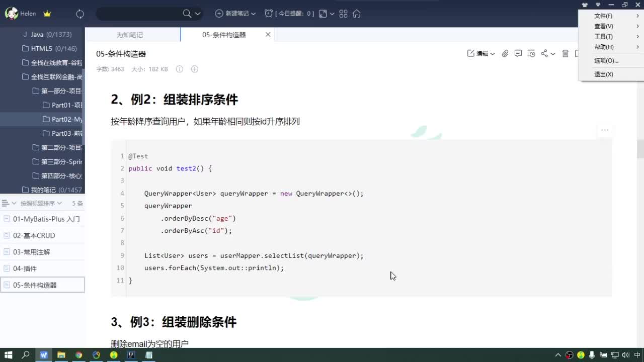This screenshot has width=644, height=362.
Task: Open the 文件(F) menu item
Action: pyautogui.click(x=611, y=16)
